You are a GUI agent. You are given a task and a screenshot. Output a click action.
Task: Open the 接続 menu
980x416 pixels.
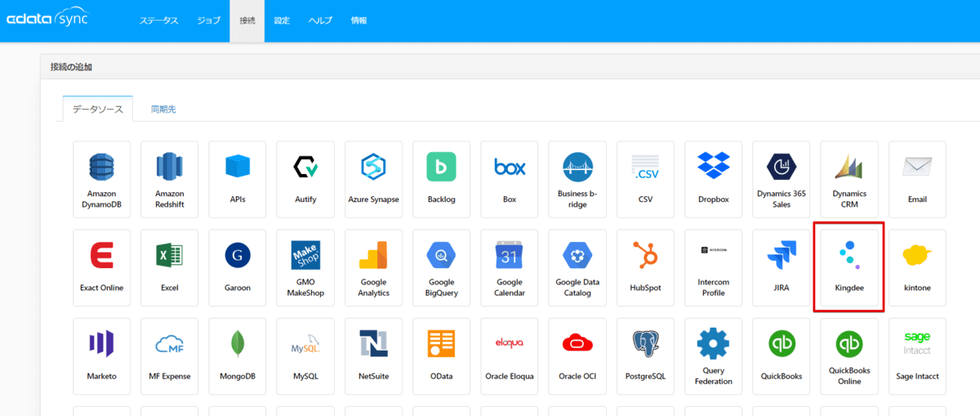click(x=247, y=20)
